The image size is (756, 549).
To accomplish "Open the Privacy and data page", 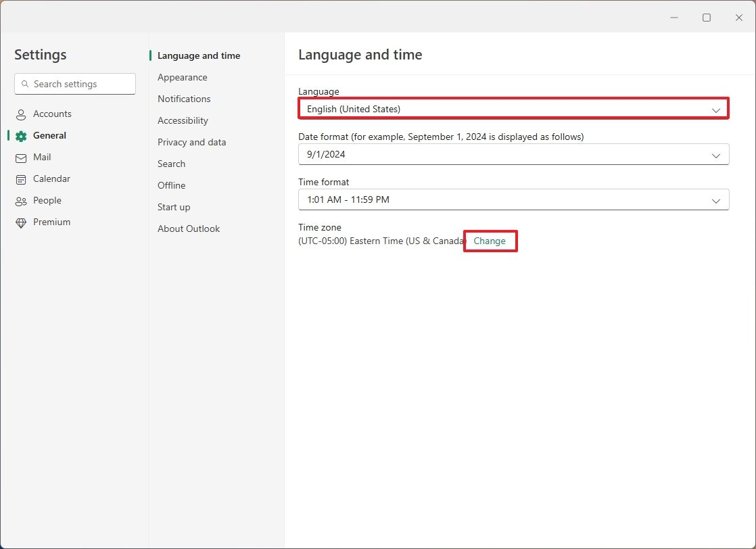I will coord(191,142).
